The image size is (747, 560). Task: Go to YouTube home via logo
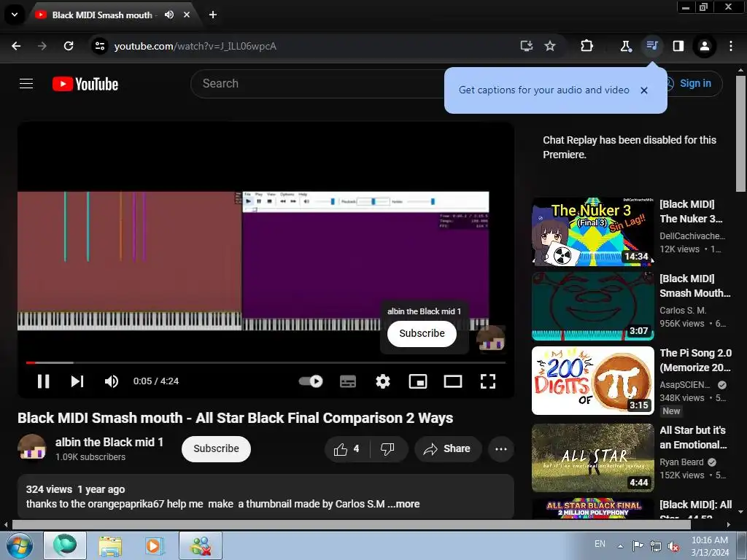pyautogui.click(x=85, y=84)
